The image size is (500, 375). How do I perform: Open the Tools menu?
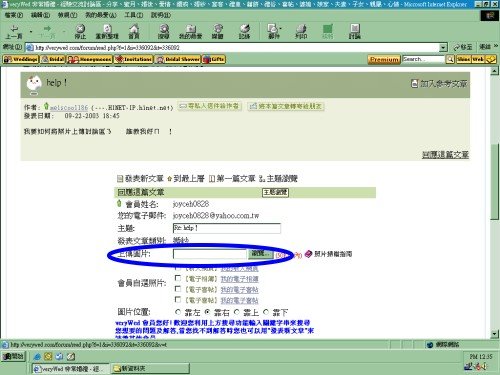134,15
